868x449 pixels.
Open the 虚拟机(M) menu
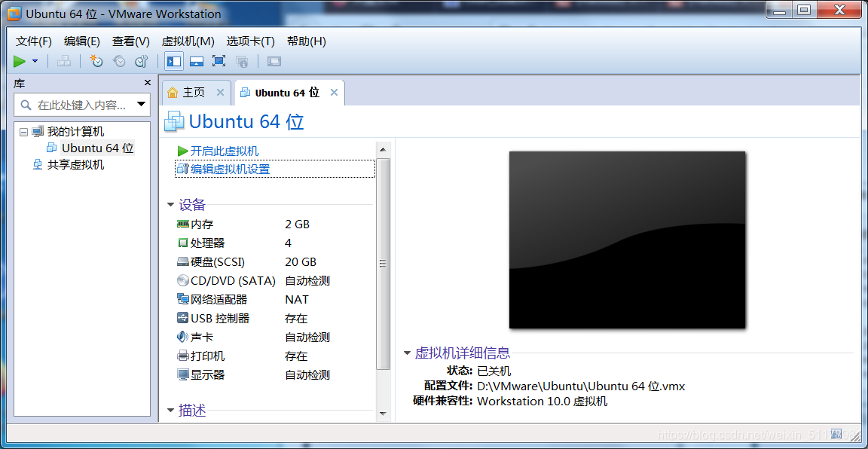pyautogui.click(x=188, y=41)
